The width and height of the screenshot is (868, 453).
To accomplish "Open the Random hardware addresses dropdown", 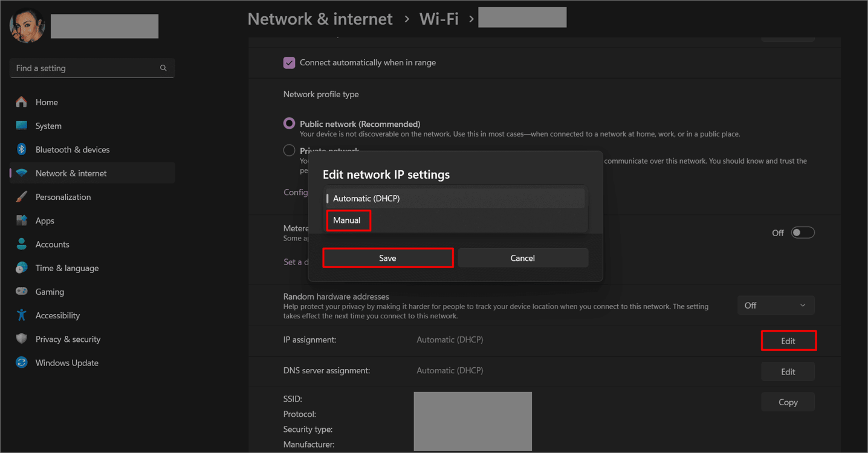I will 776,305.
